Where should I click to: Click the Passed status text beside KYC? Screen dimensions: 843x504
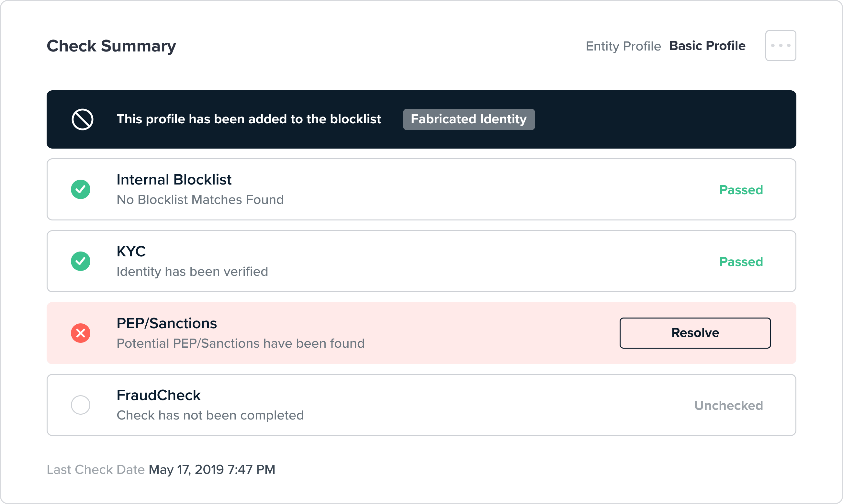coord(741,262)
